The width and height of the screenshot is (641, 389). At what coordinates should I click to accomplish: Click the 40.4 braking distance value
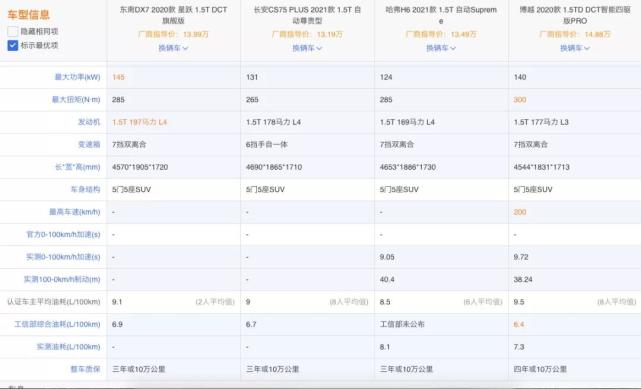click(387, 279)
